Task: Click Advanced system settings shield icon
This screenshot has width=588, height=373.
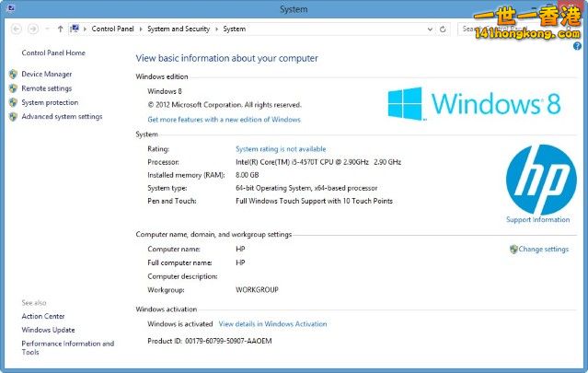Action: [13, 117]
